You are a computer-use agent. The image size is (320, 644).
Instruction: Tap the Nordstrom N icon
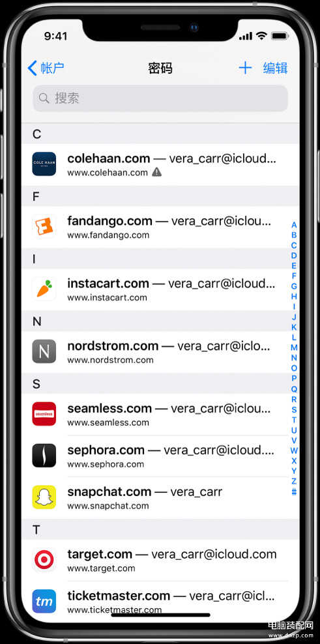coord(44,351)
